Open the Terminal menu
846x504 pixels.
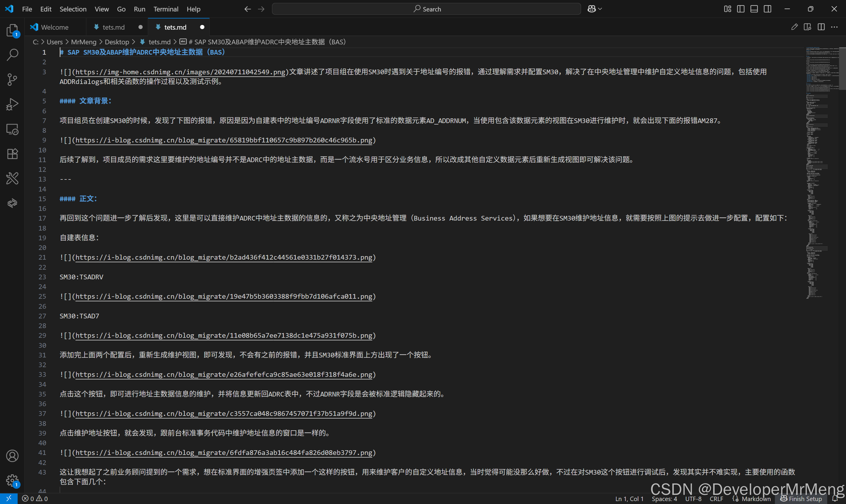(165, 9)
